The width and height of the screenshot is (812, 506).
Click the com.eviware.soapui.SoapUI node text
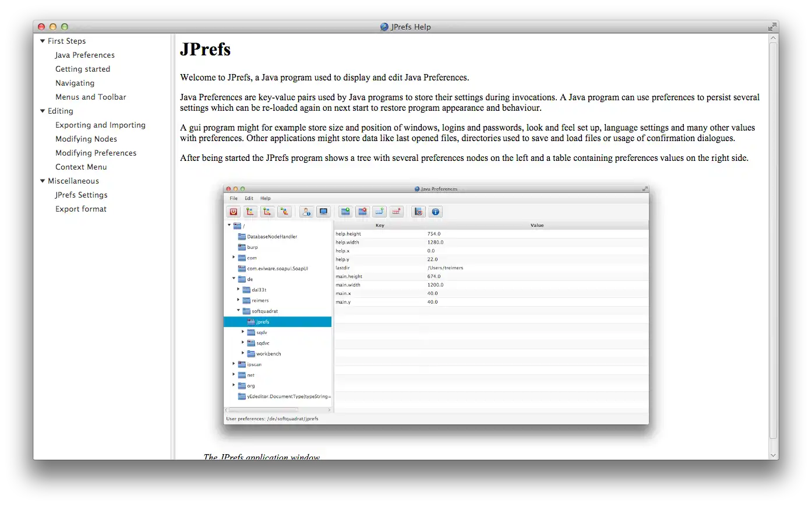(277, 269)
